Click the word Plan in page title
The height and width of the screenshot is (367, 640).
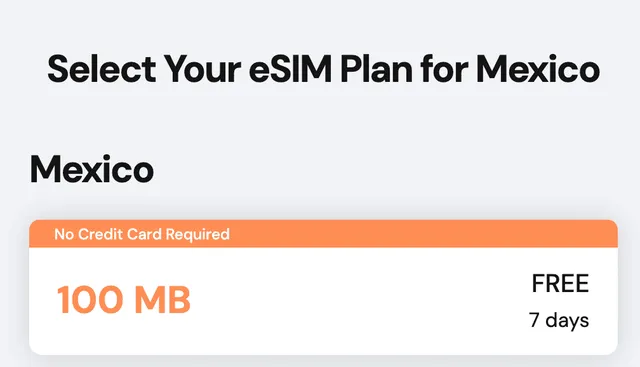(x=376, y=69)
